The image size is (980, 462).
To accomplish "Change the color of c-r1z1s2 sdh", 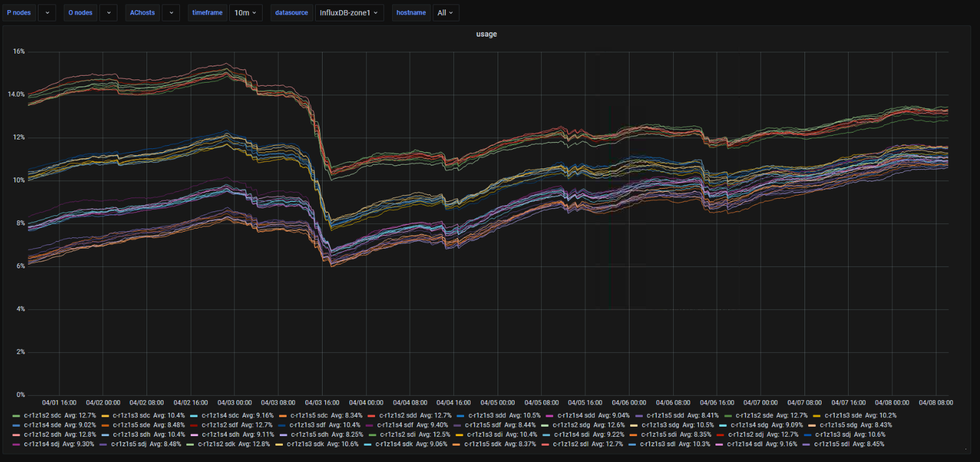I will point(16,434).
